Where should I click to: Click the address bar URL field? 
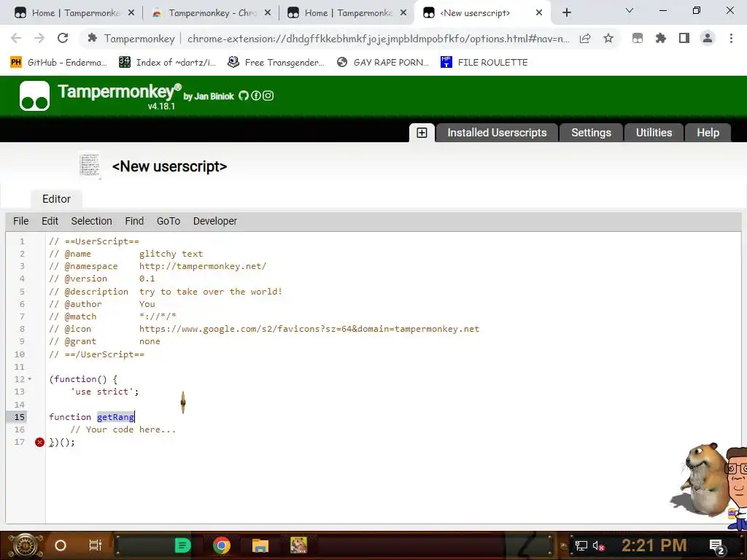point(379,39)
